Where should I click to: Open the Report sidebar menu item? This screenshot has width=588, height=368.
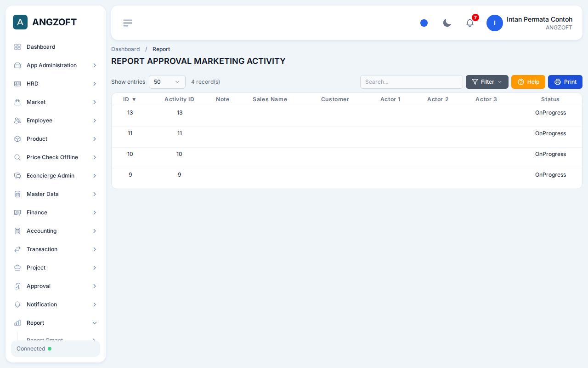pyautogui.click(x=56, y=323)
